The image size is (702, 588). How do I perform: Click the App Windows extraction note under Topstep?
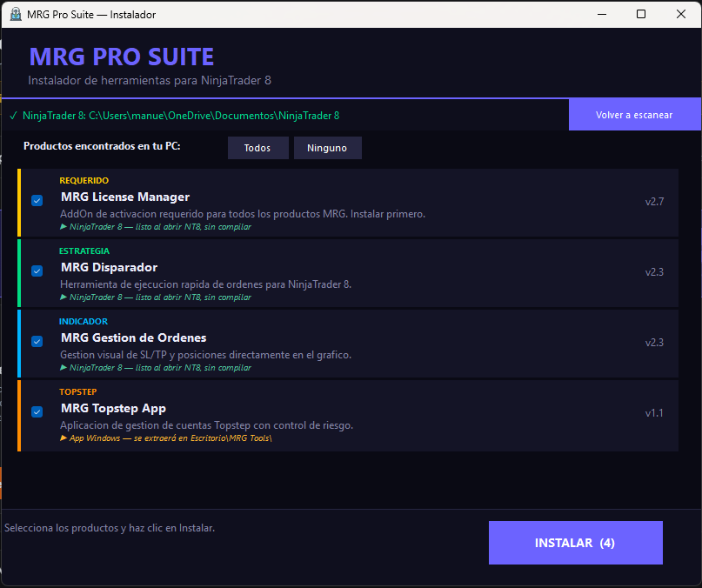tap(166, 438)
